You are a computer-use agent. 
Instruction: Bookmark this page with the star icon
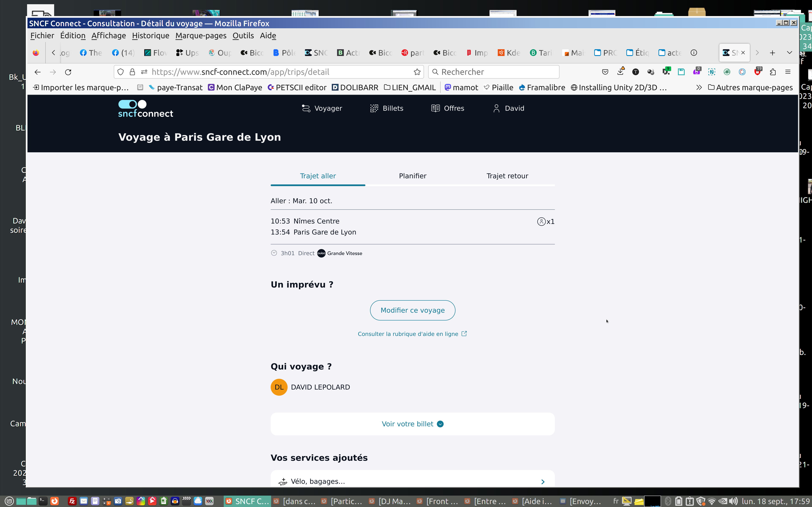[x=417, y=72]
